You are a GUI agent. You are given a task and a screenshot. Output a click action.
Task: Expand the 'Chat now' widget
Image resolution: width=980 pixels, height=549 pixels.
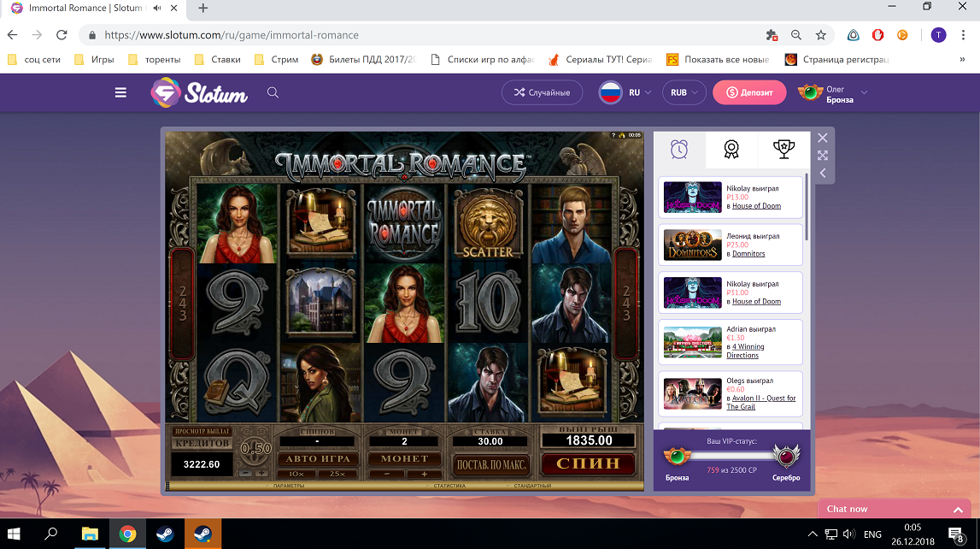click(x=895, y=509)
